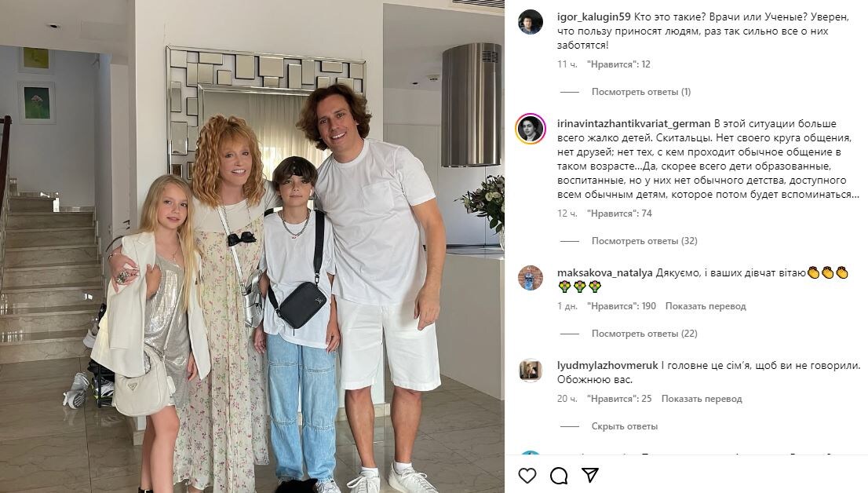Open irinavintazhantikvariat_german story avatar

coord(531,129)
